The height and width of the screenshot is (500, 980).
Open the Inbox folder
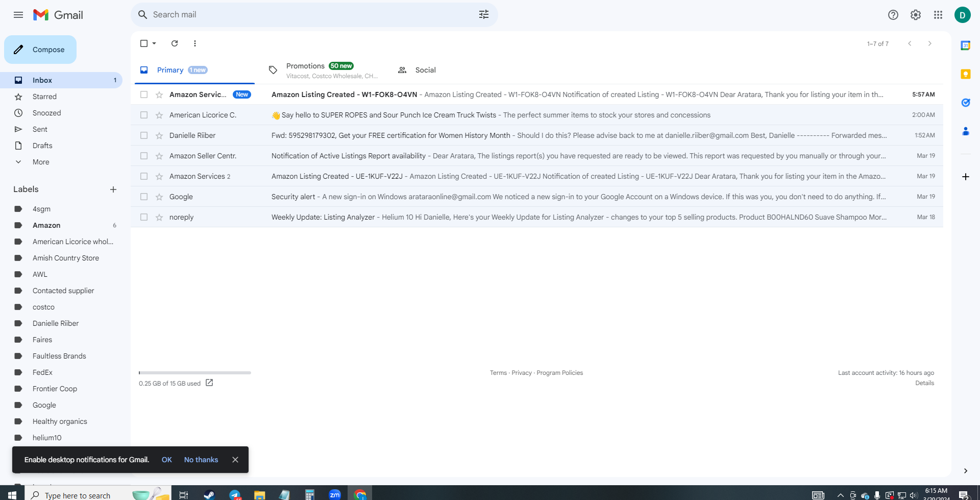pyautogui.click(x=61, y=80)
